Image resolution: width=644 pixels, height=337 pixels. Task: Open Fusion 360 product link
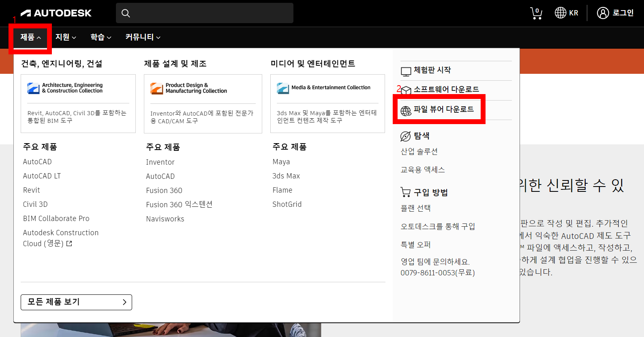(164, 191)
